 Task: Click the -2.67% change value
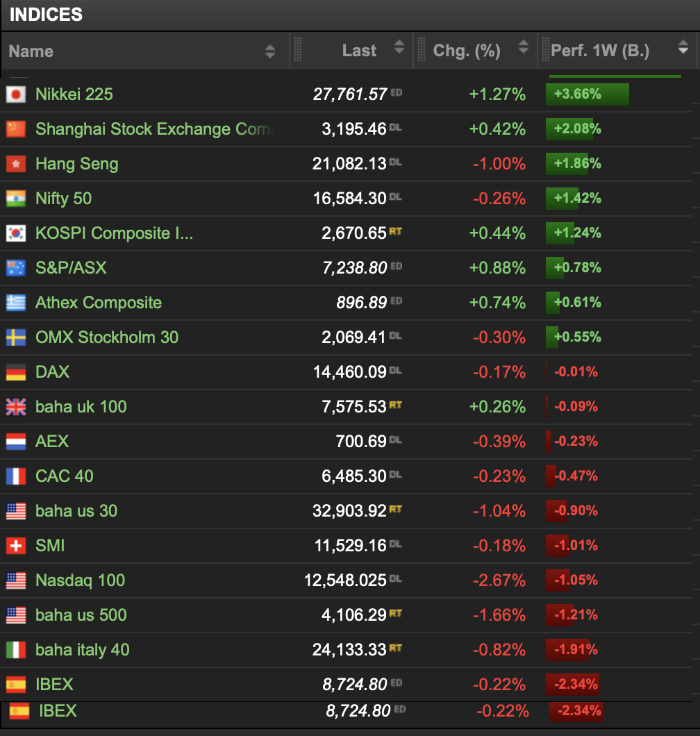coord(499,580)
